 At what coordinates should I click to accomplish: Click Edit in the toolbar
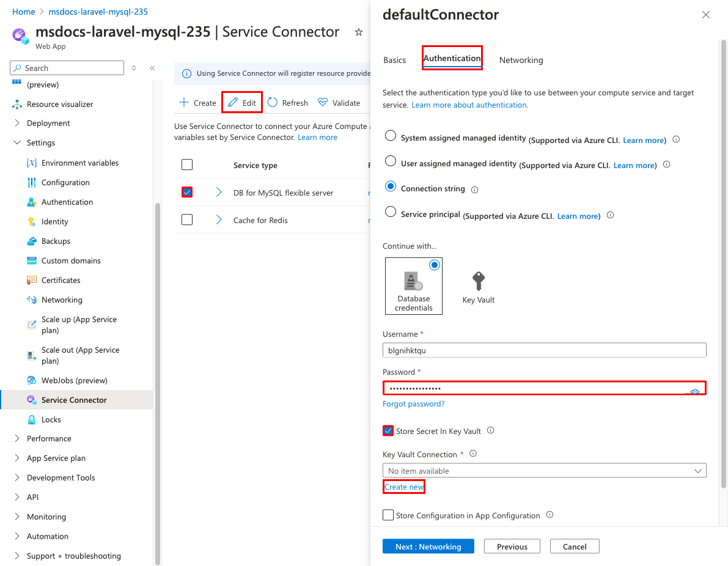click(242, 103)
